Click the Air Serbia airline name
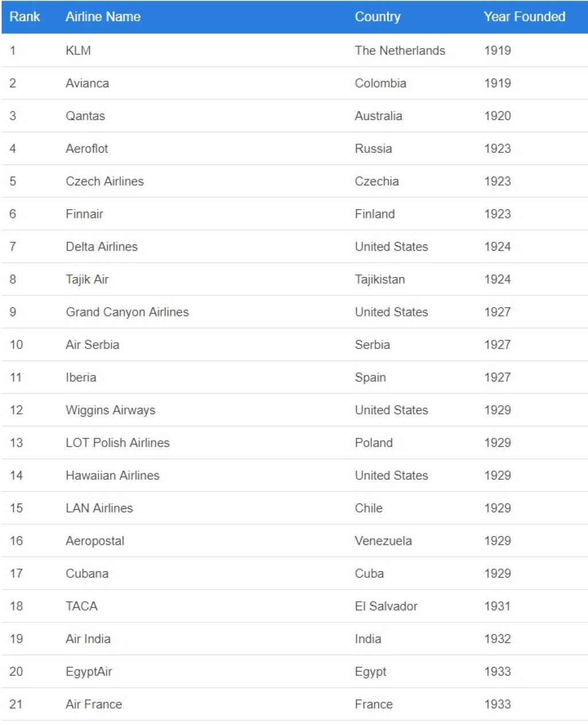588x724 pixels. click(92, 345)
